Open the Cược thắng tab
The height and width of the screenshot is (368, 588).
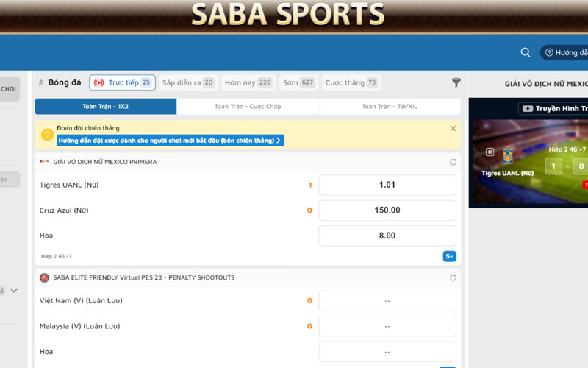point(351,82)
